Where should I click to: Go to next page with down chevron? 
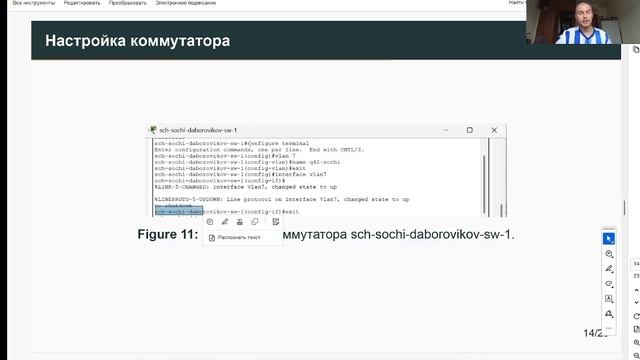636,303
